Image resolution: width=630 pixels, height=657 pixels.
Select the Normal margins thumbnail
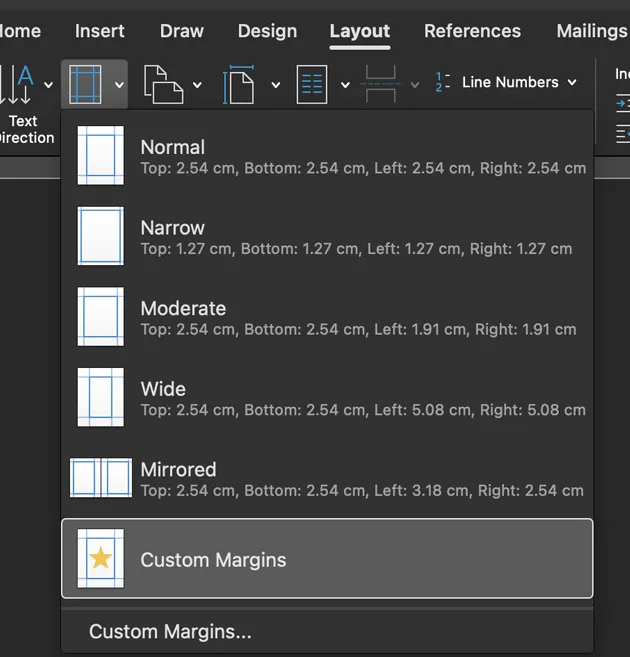point(101,155)
